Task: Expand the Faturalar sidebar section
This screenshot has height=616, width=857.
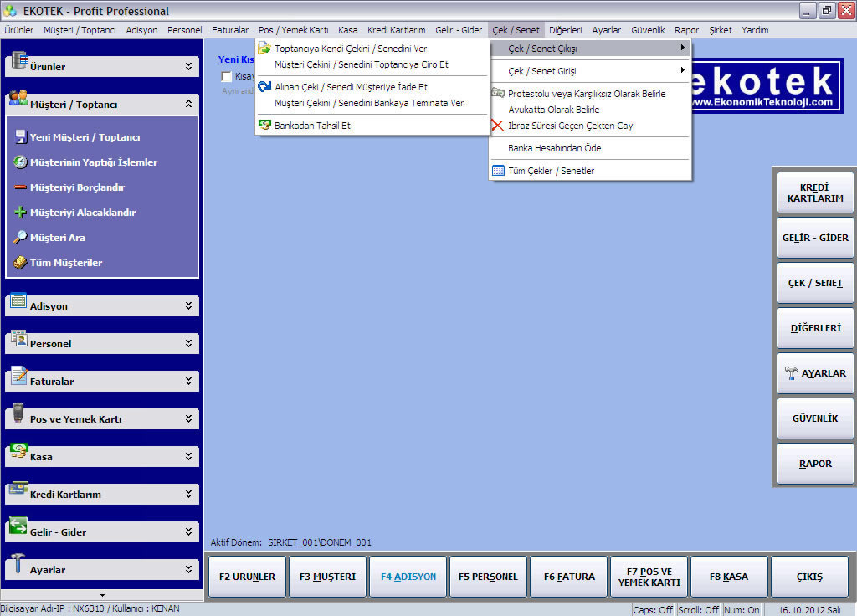Action: 188,381
